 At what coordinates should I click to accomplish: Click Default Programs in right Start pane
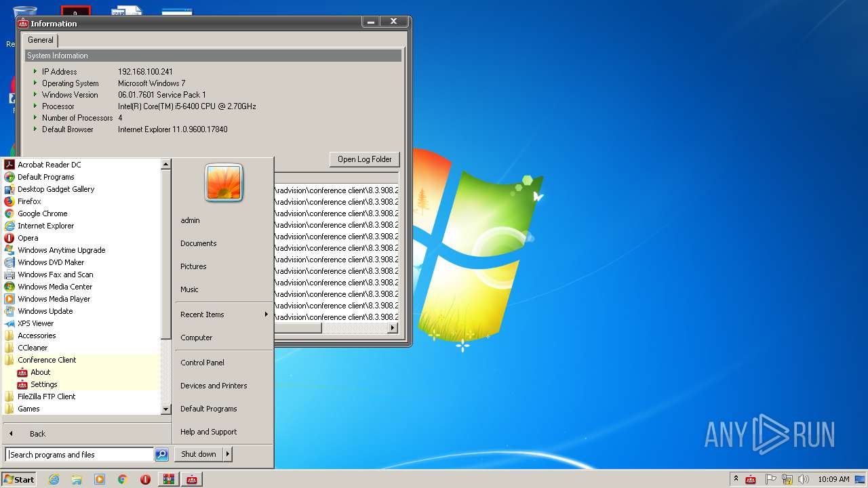tap(208, 409)
